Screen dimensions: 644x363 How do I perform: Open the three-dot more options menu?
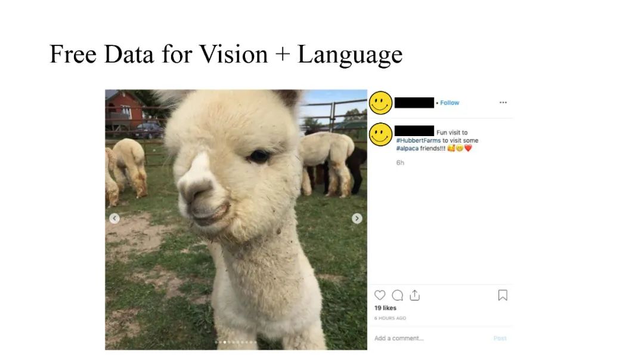click(x=503, y=102)
